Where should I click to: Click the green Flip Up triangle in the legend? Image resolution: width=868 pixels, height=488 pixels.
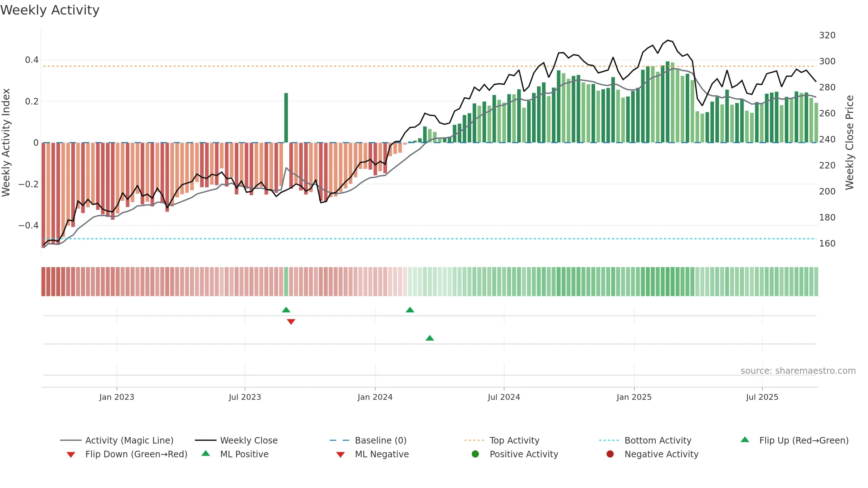click(x=745, y=440)
